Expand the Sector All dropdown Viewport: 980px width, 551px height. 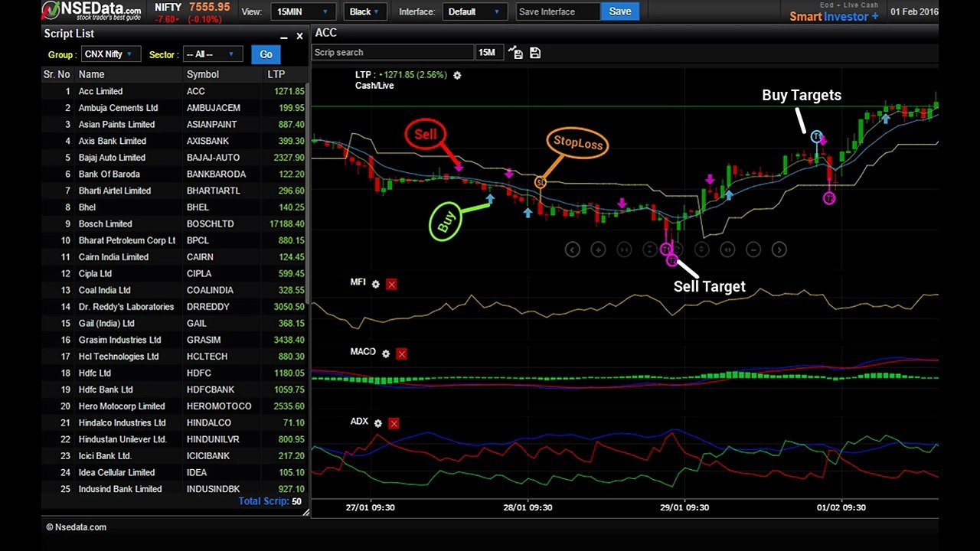211,54
